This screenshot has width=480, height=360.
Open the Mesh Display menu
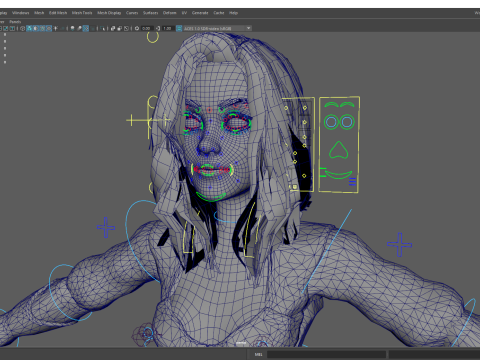point(109,13)
